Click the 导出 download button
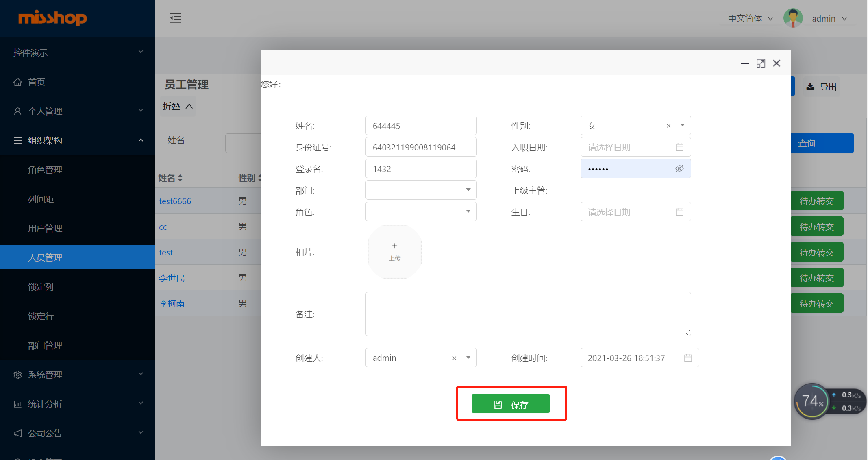Viewport: 868px width, 460px height. tap(822, 87)
